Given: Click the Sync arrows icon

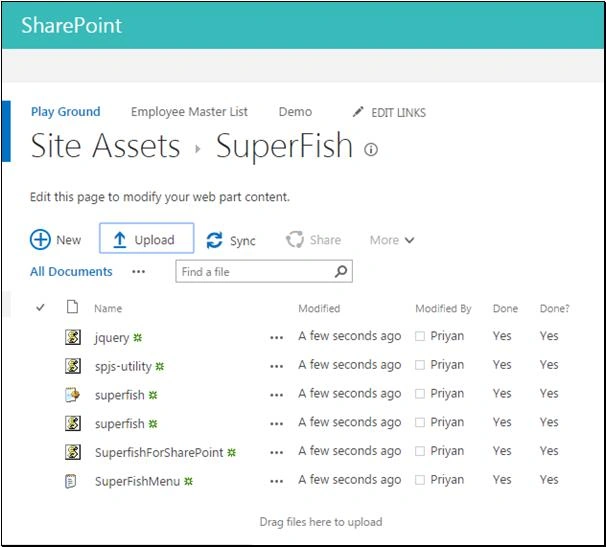Looking at the screenshot, I should [x=214, y=240].
